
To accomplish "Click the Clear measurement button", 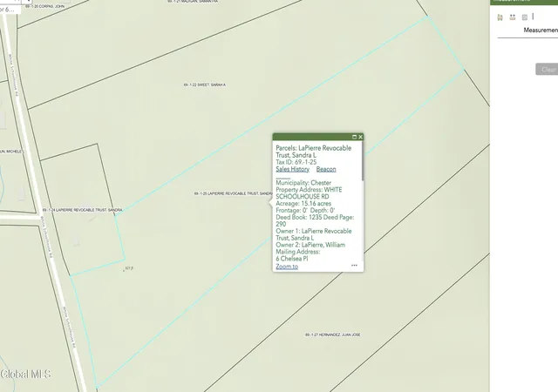I will (547, 70).
